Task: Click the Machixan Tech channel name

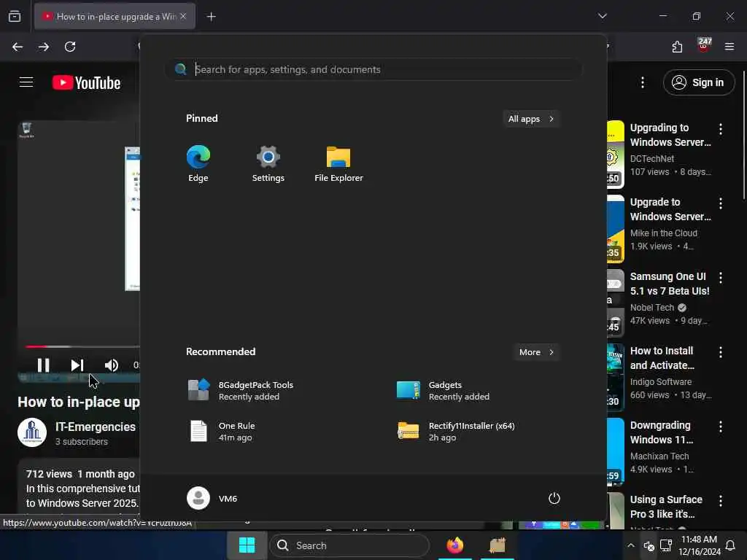Action: [659, 456]
